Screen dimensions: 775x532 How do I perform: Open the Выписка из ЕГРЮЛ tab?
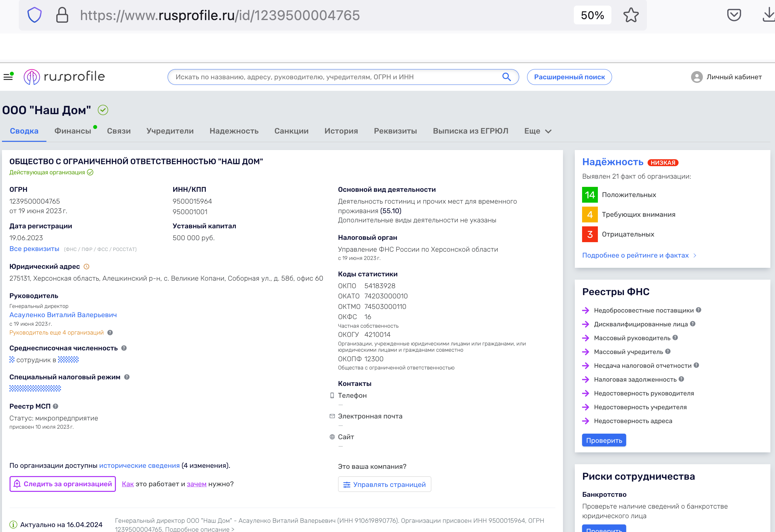pyautogui.click(x=470, y=131)
